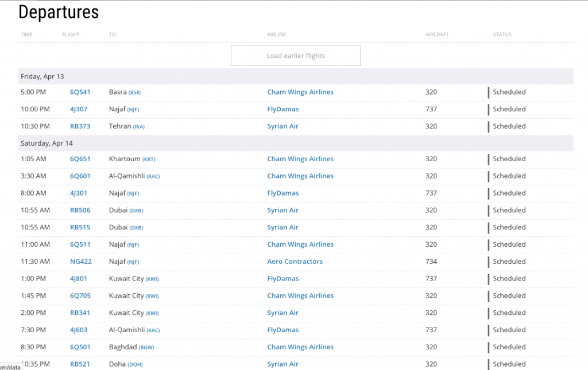588x370 pixels.
Task: Select Aero Contractors airline link
Action: [295, 262]
